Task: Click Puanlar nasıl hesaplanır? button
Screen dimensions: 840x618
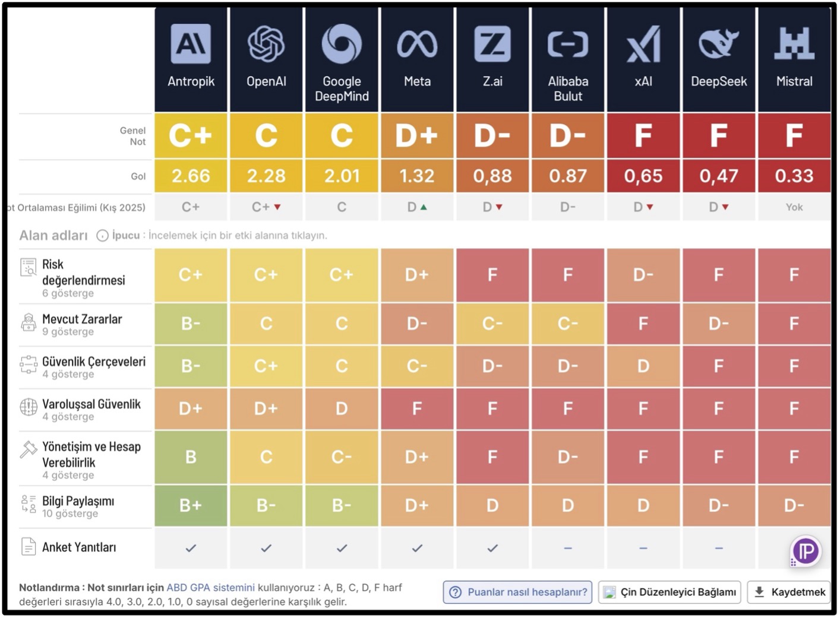Action: (517, 592)
